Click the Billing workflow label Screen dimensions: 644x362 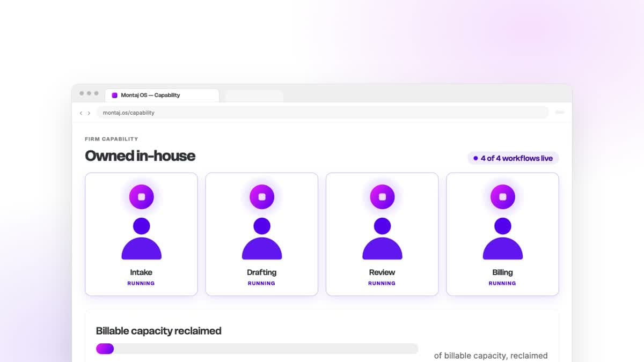503,272
